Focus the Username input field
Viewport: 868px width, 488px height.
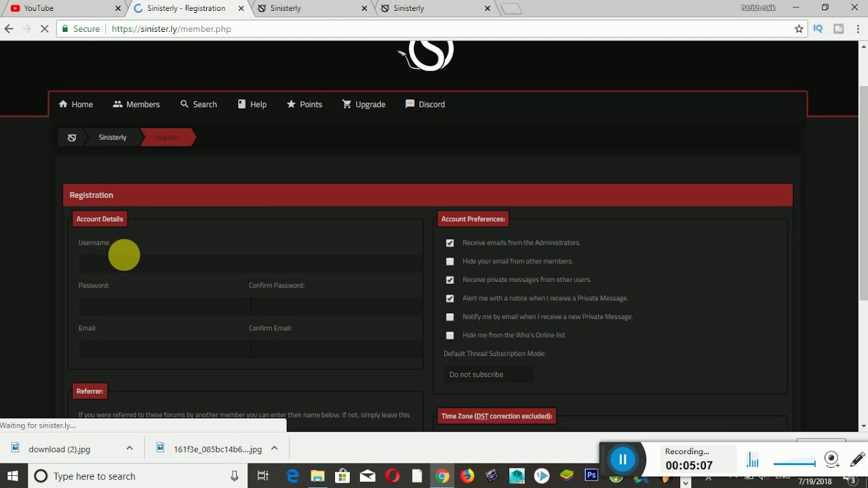[250, 264]
